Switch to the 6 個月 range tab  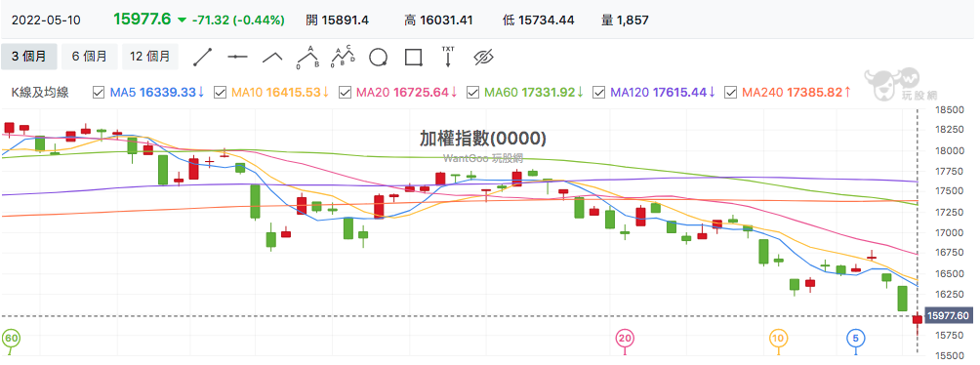pyautogui.click(x=89, y=57)
